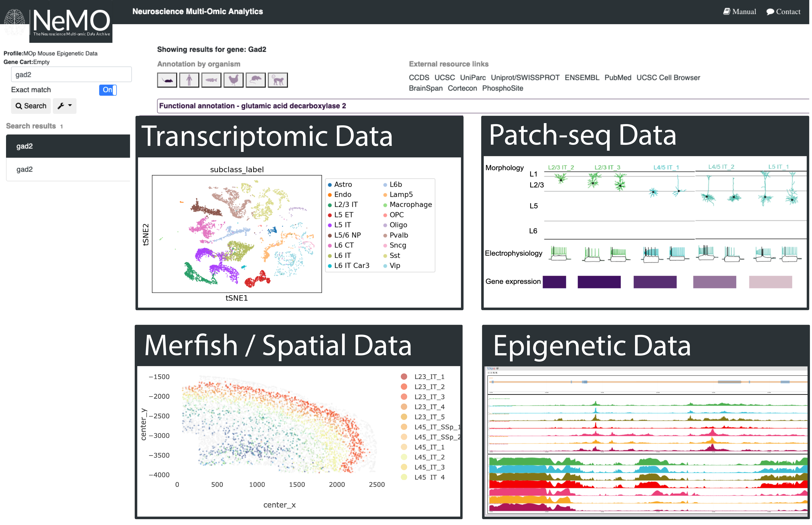Click the gene search input field

pos(71,75)
